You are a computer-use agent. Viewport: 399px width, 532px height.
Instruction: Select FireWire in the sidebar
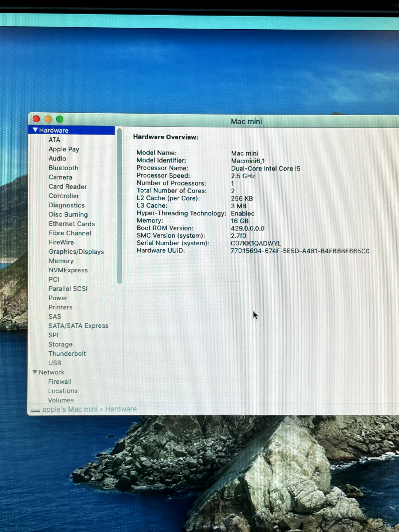pos(61,242)
